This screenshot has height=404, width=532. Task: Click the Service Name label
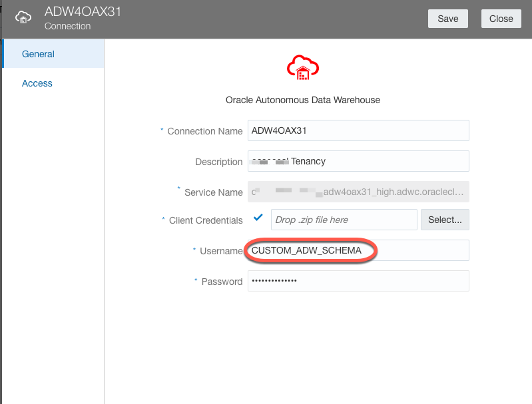[214, 192]
